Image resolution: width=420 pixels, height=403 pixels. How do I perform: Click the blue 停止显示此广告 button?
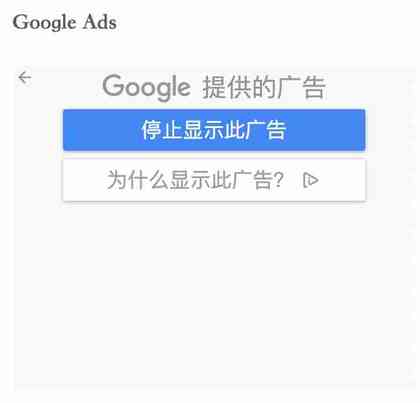214,130
